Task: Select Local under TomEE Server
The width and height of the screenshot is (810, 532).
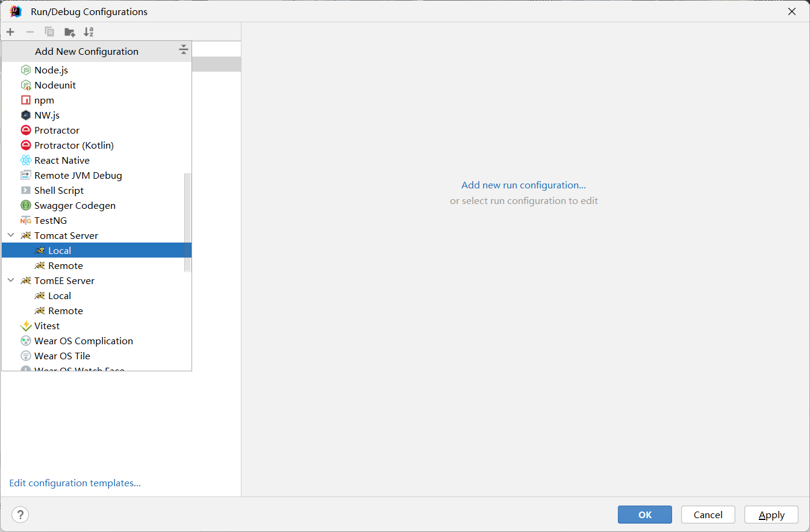Action: (x=96, y=295)
